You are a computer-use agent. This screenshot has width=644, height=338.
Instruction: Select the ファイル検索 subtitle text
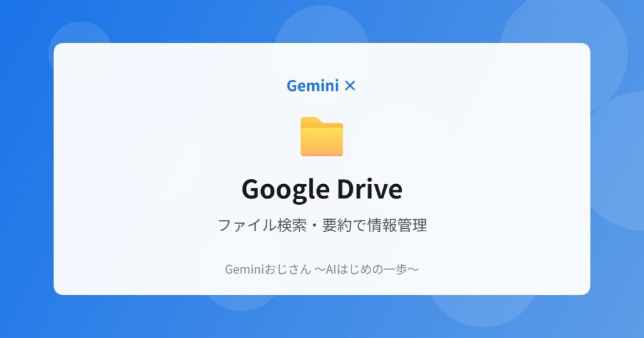262,225
